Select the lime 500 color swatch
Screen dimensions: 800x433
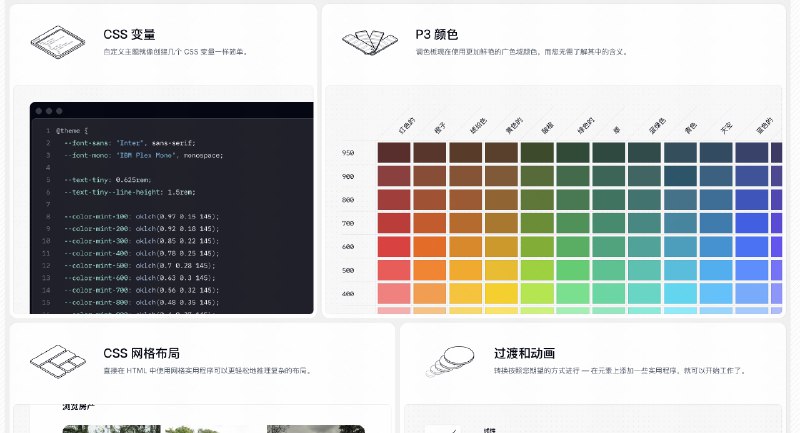tap(537, 270)
